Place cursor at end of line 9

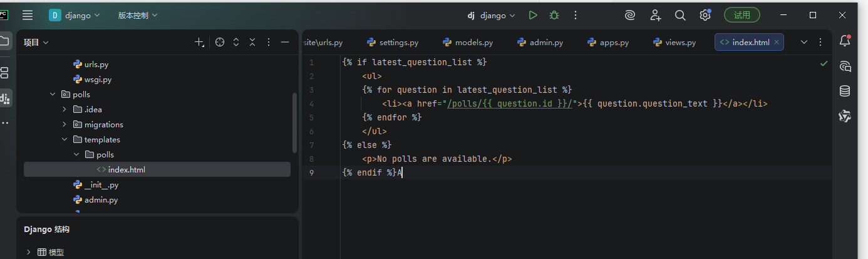(x=402, y=172)
